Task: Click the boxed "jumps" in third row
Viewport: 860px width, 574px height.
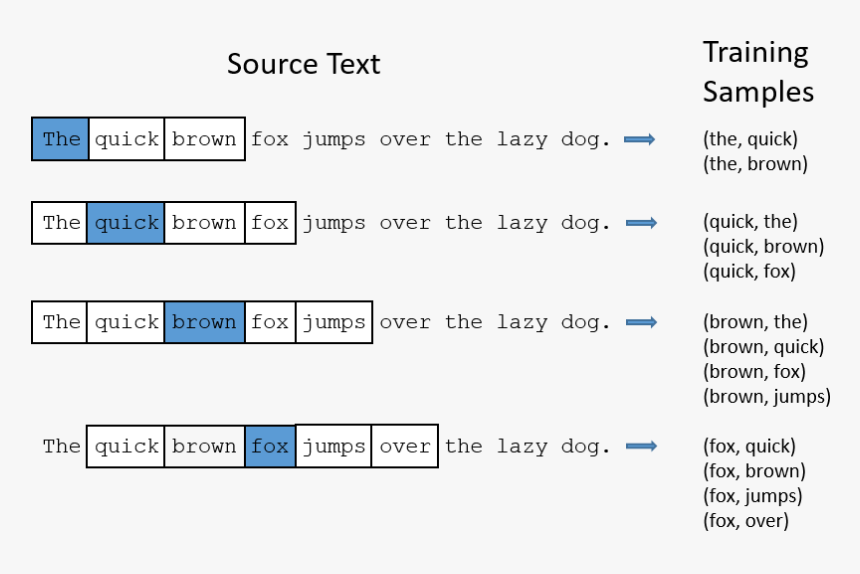Action: 334,322
